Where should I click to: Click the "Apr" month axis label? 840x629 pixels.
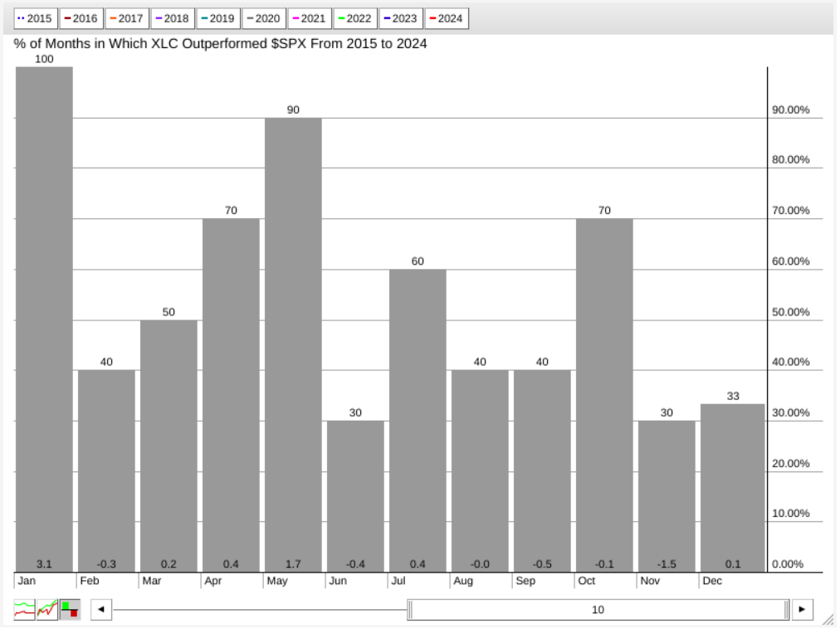click(x=214, y=583)
